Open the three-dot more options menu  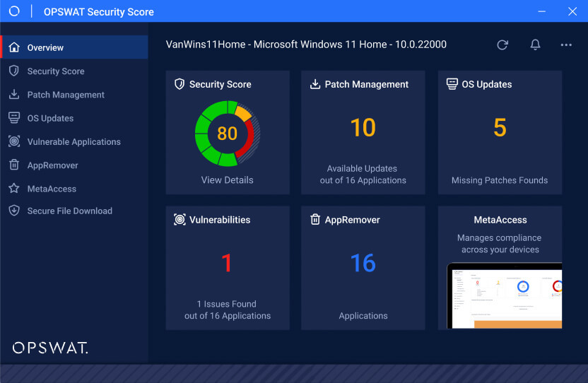566,45
